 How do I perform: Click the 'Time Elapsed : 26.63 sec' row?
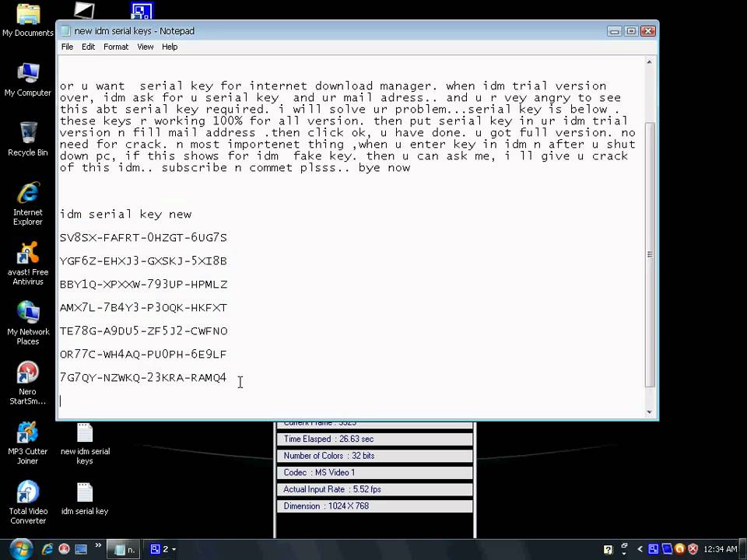click(x=375, y=439)
